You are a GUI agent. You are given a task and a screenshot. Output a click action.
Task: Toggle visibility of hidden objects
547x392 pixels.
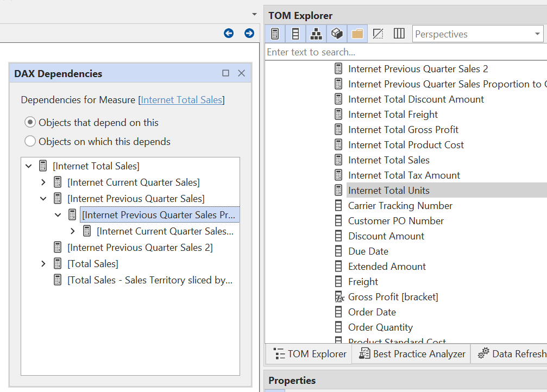[x=378, y=33]
